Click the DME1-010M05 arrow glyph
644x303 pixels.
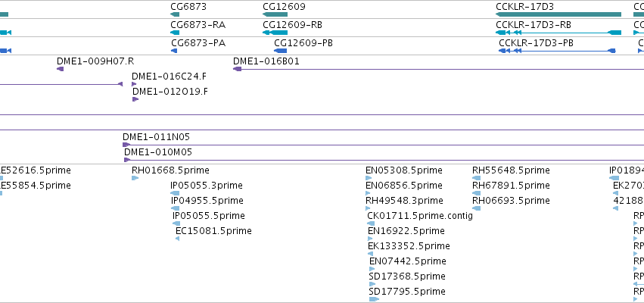[x=127, y=160]
